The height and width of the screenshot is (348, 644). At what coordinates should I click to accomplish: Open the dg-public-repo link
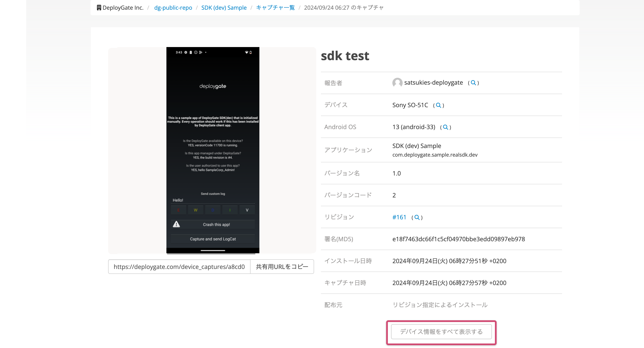[x=173, y=8]
